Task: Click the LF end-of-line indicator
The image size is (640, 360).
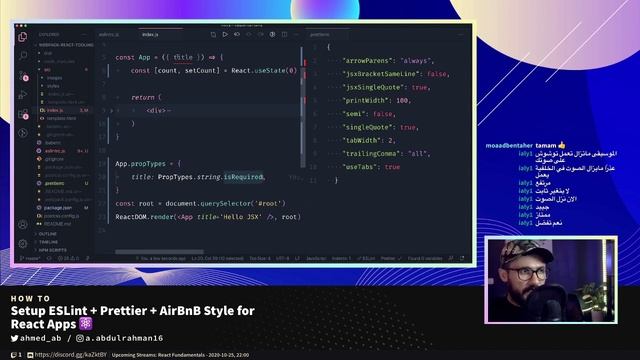Action: pos(297,258)
